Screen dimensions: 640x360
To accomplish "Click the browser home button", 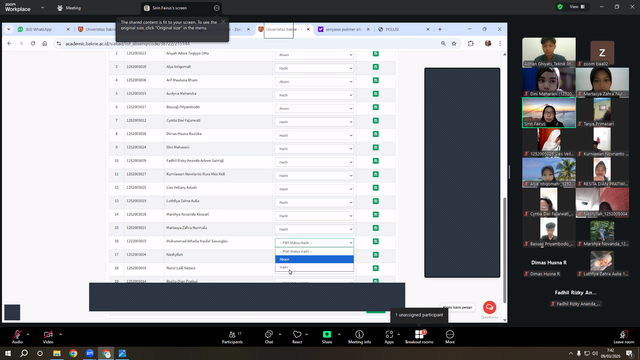I will pyautogui.click(x=44, y=43).
